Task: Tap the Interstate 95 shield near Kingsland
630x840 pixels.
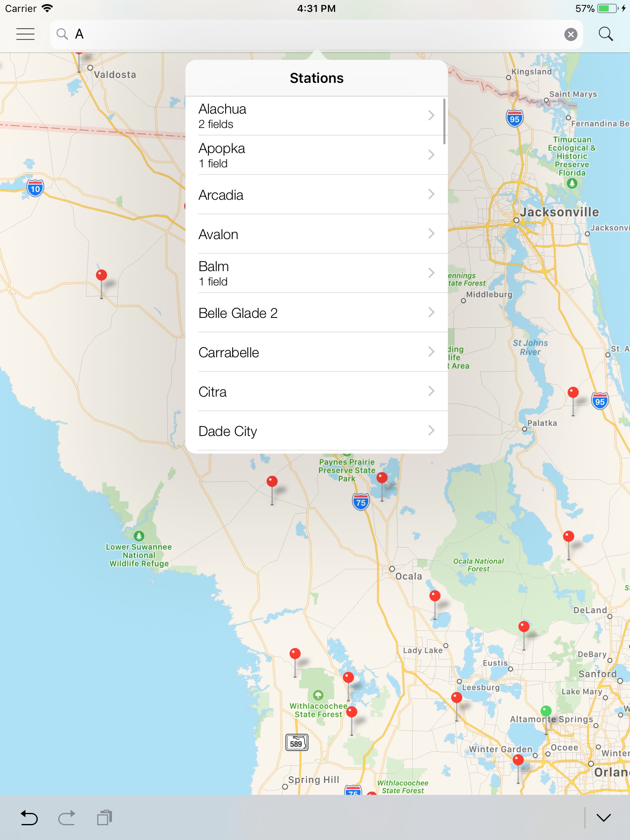Action: (x=514, y=119)
